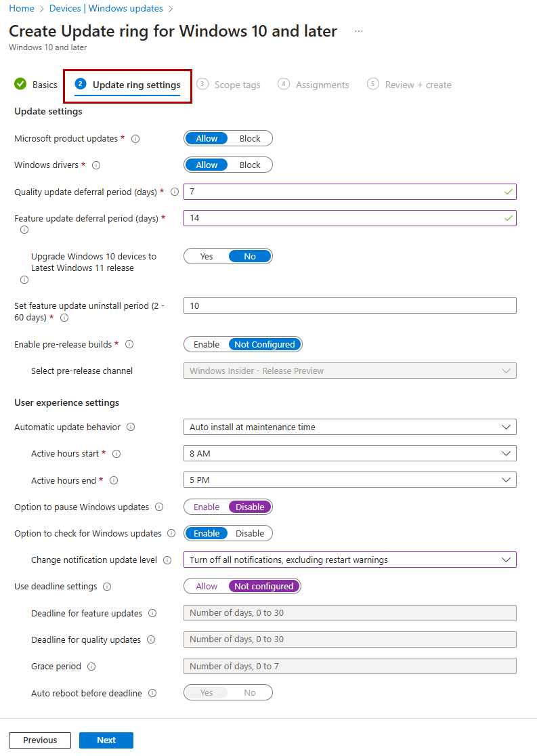The height and width of the screenshot is (756, 537).
Task: Click the Feature update deferral period field
Action: point(349,218)
